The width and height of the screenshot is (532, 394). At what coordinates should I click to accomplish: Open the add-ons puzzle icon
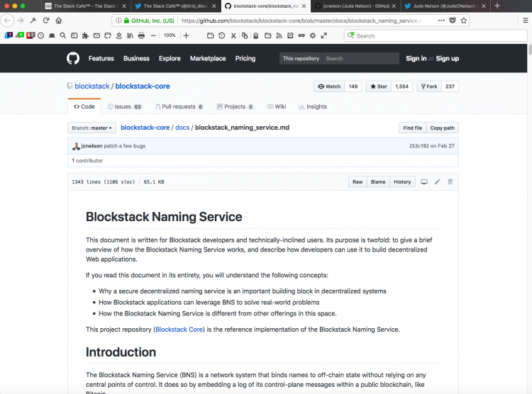pos(85,35)
